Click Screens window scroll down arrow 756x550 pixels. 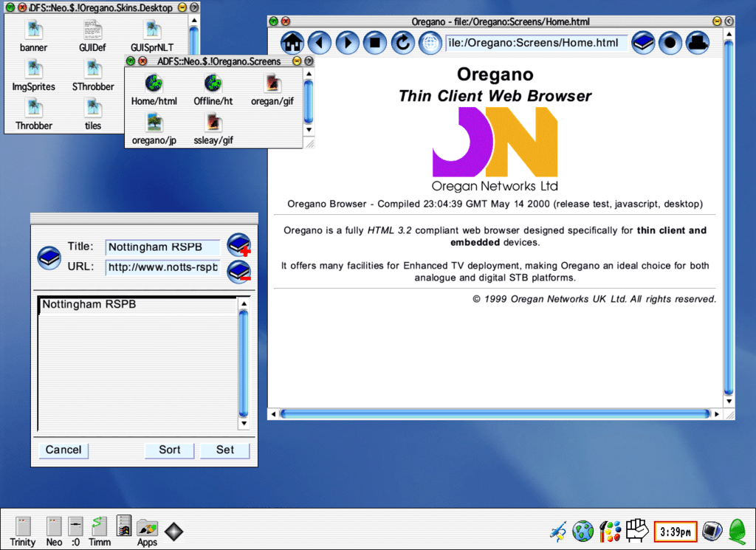point(309,130)
